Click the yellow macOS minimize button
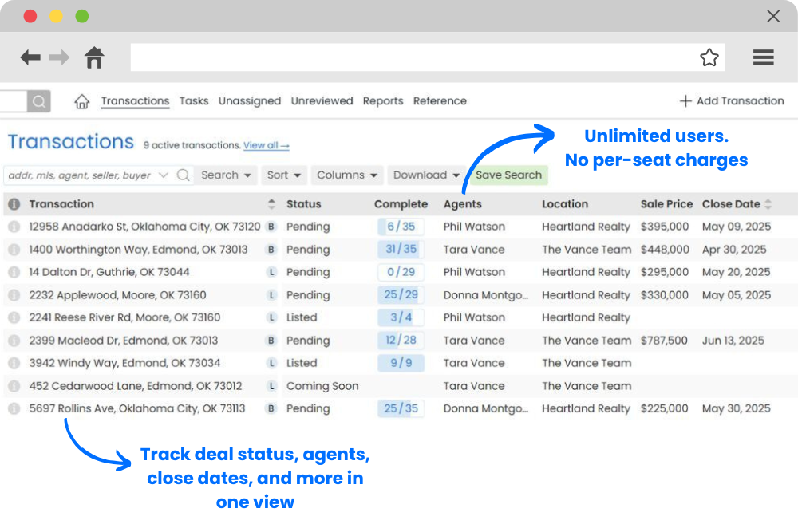Image resolution: width=798 pixels, height=532 pixels. [56, 16]
